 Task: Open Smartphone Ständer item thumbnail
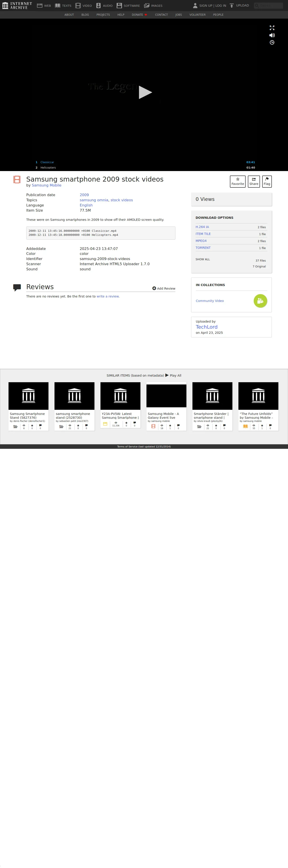click(212, 396)
